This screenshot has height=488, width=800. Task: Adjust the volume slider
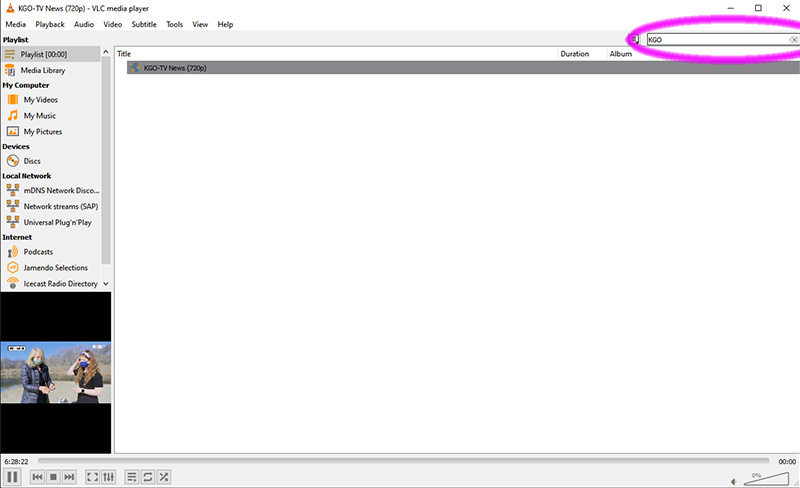point(766,478)
